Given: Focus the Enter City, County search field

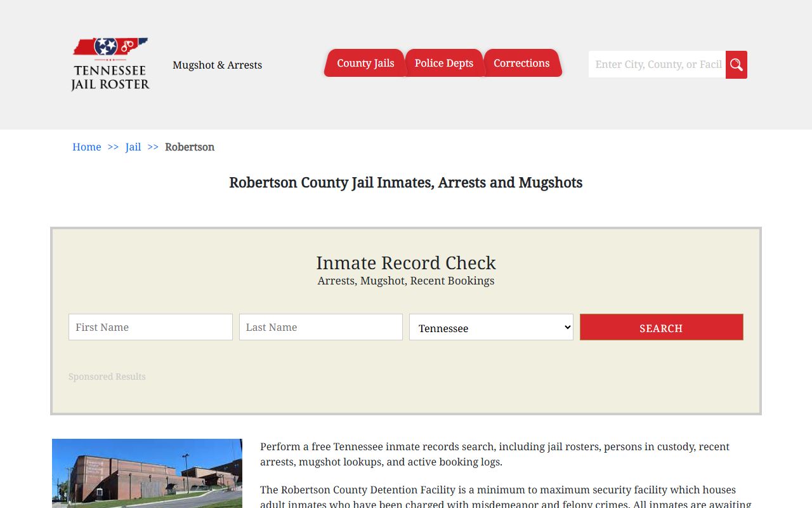Looking at the screenshot, I should click(657, 64).
